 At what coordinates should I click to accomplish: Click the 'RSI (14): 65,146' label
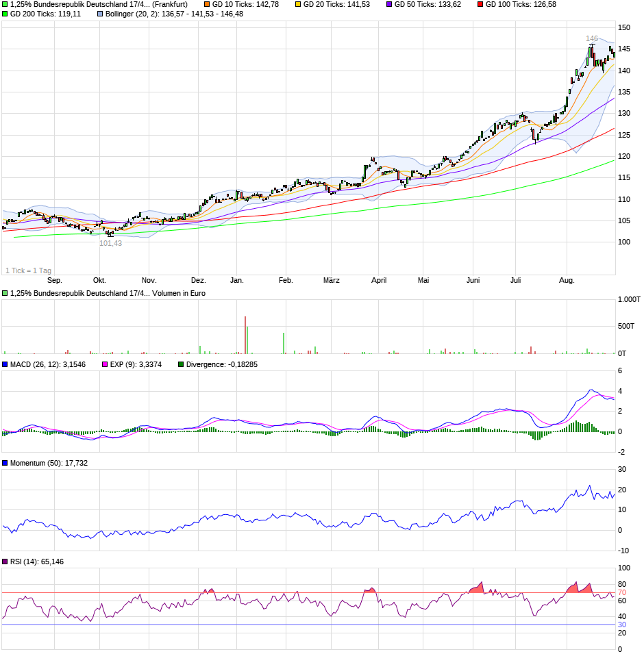[x=37, y=562]
